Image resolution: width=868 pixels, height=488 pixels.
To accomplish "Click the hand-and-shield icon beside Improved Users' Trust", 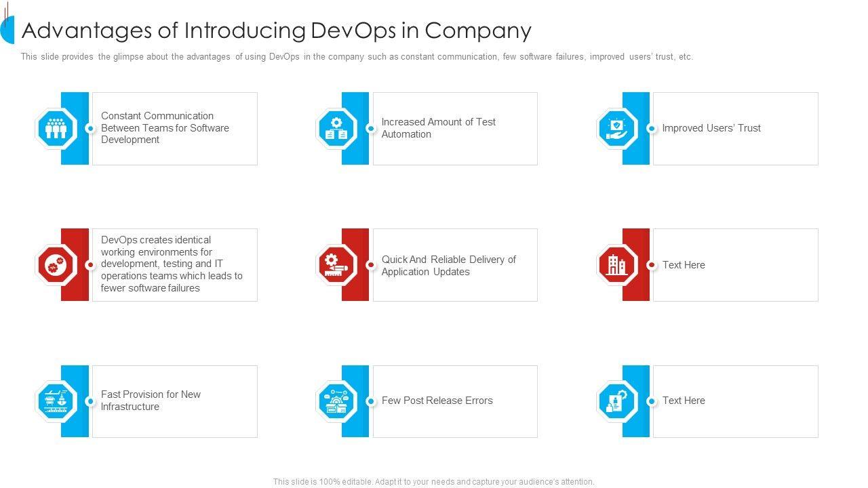I will point(617,128).
